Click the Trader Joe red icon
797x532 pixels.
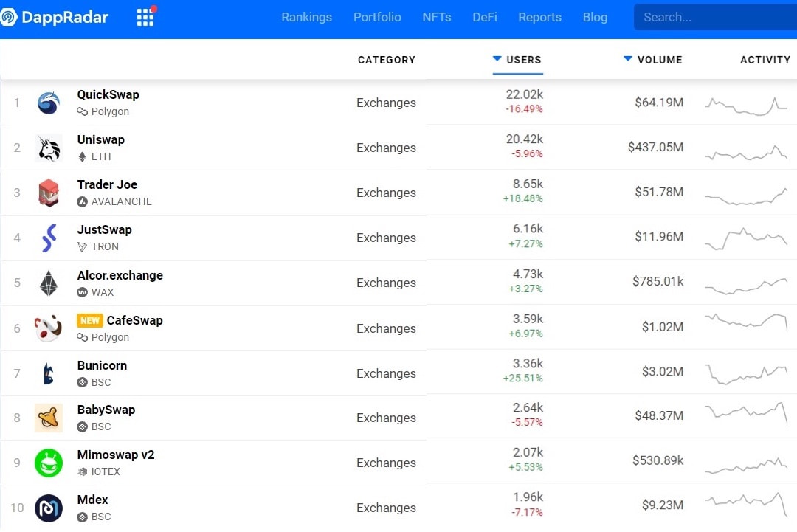49,193
